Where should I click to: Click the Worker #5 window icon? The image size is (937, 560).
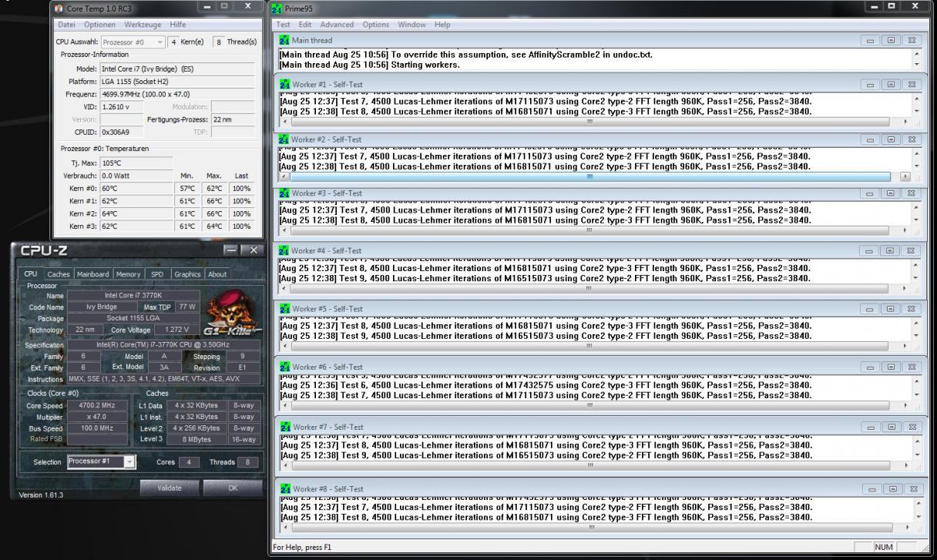pos(284,309)
